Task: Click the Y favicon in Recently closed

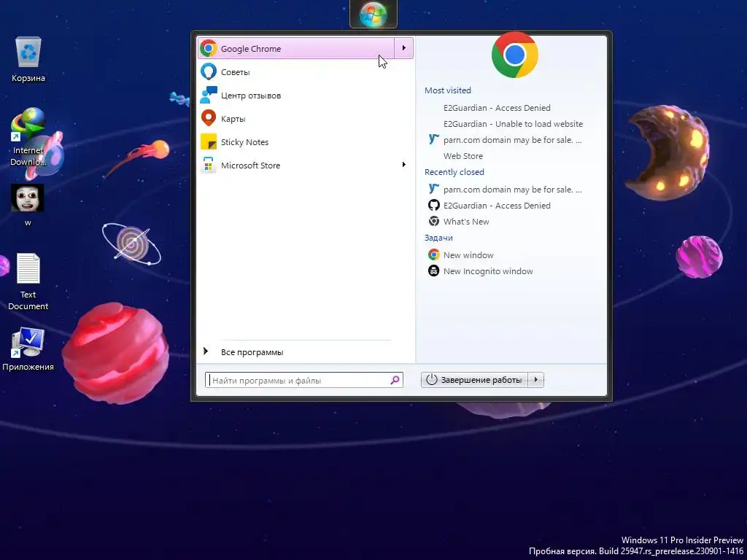Action: click(433, 189)
